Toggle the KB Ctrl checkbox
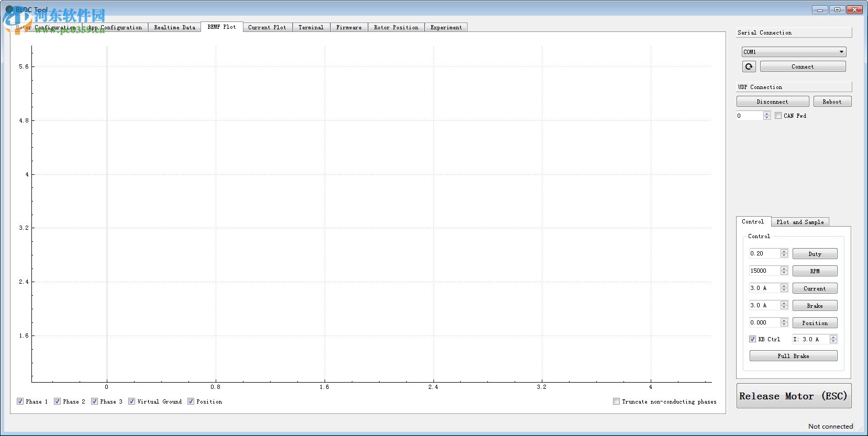This screenshot has width=868, height=436. pos(753,339)
